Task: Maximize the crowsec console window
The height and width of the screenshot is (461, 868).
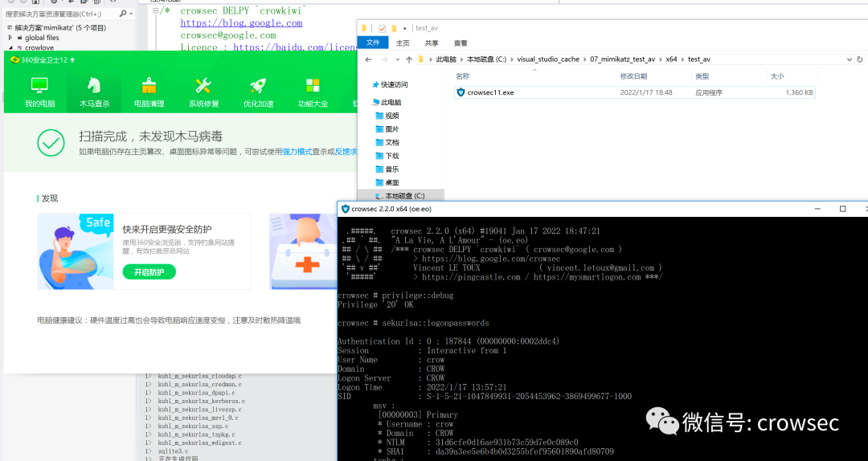Action: pyautogui.click(x=842, y=209)
